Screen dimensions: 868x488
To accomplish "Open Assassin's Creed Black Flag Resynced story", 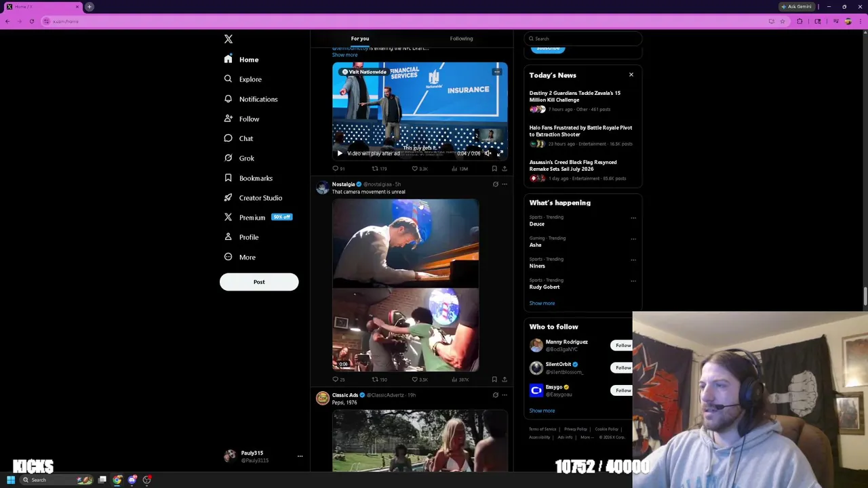I will click(x=582, y=169).
